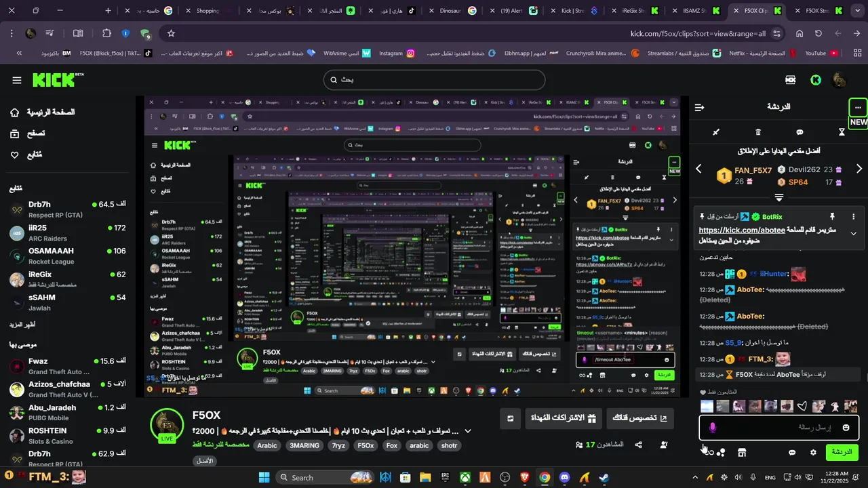The image size is (868, 488).
Task: Open chat settings gear icon
Action: tap(813, 452)
